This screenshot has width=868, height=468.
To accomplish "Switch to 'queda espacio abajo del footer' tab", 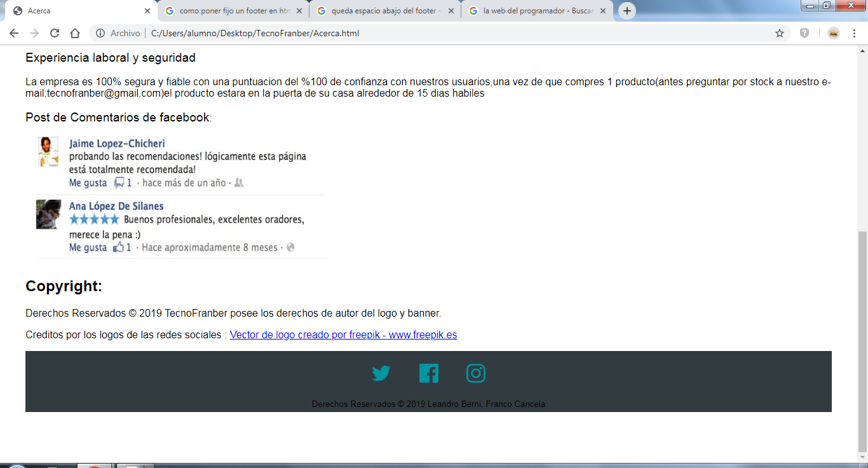I will click(385, 11).
